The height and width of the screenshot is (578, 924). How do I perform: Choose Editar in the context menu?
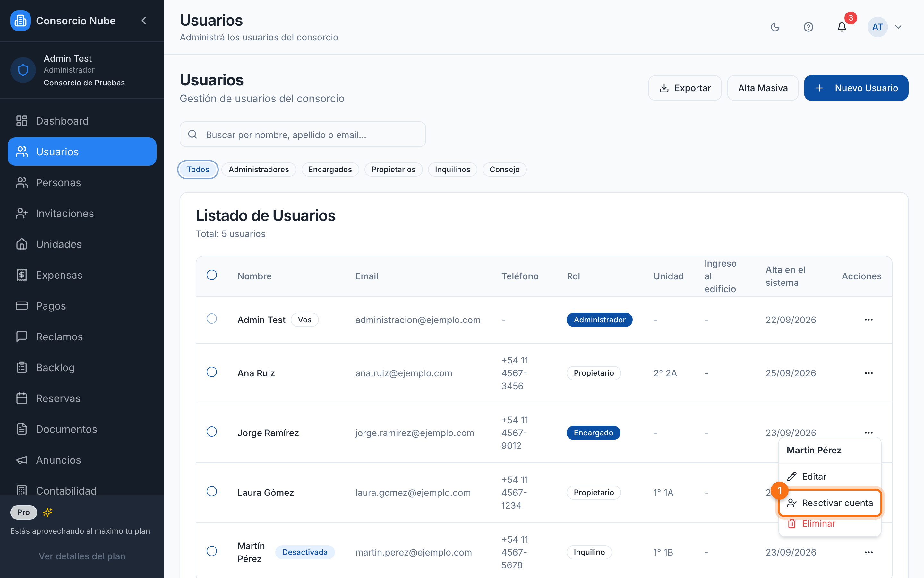pos(830,477)
